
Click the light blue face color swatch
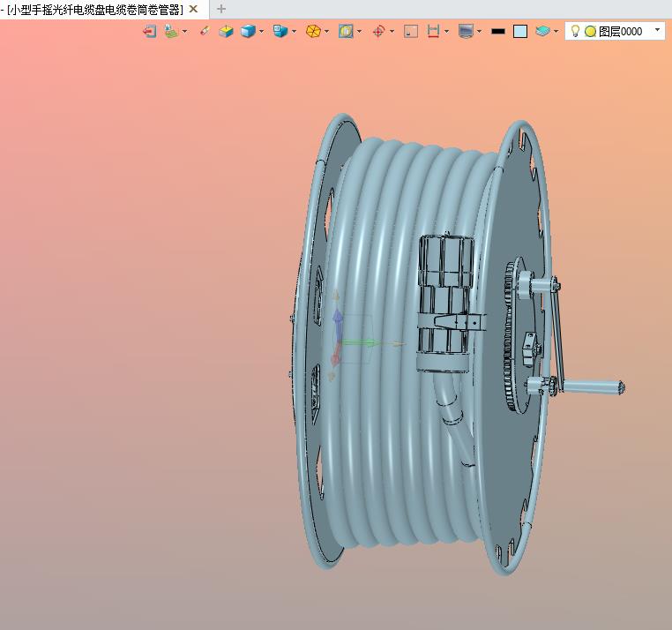pyautogui.click(x=520, y=31)
